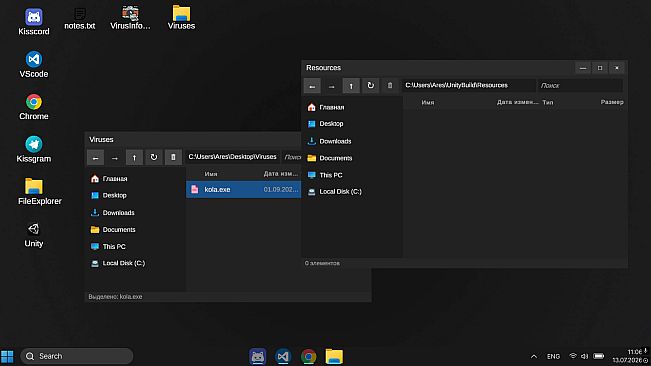Open FileExplorer desktop icon

pyautogui.click(x=39, y=191)
